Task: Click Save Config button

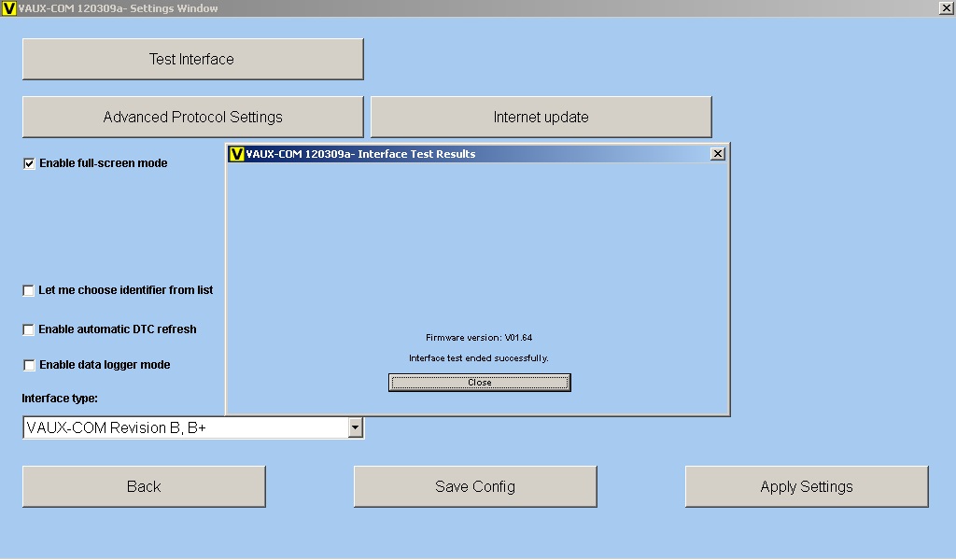Action: (475, 487)
